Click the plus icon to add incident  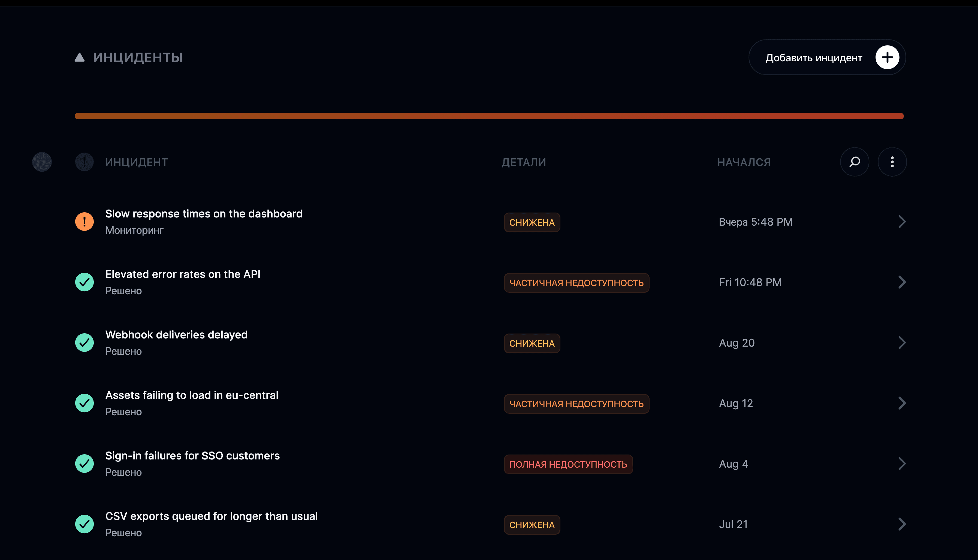point(887,57)
